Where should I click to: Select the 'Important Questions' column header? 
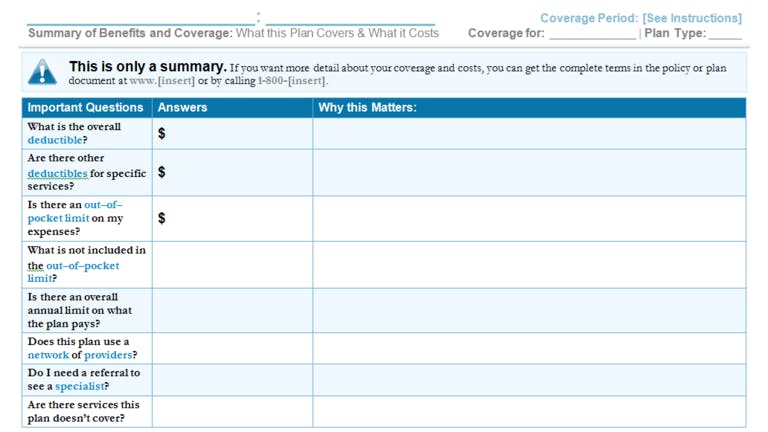pyautogui.click(x=85, y=108)
